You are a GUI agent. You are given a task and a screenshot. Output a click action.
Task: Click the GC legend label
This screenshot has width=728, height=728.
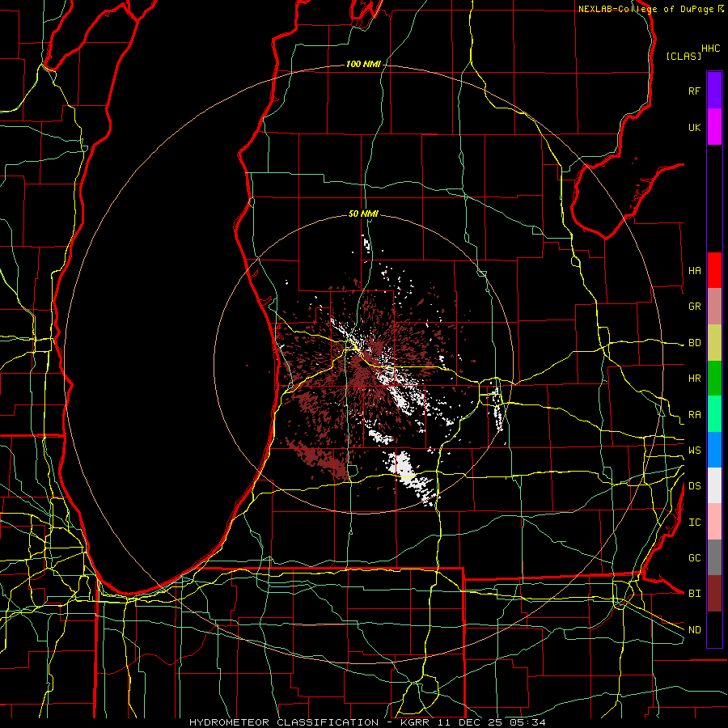(x=694, y=557)
